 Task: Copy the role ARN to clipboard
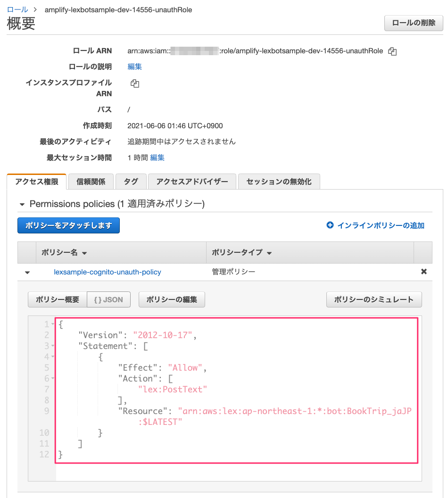click(393, 51)
